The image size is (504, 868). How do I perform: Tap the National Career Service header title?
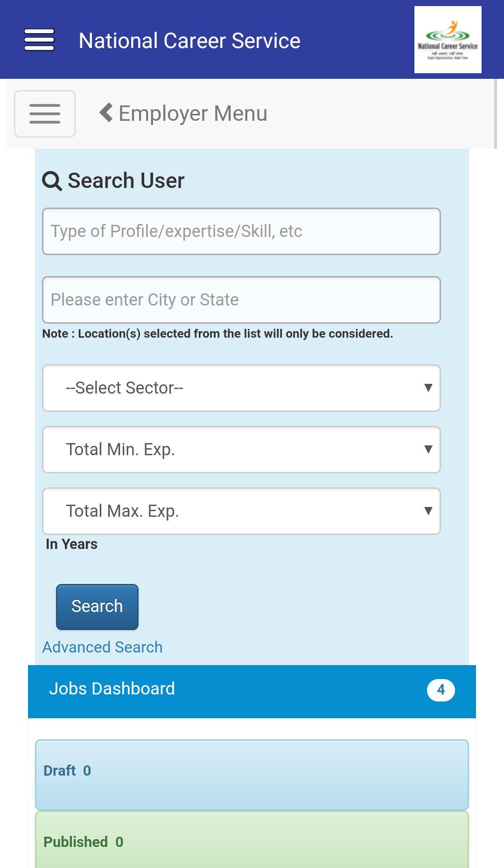coord(189,41)
